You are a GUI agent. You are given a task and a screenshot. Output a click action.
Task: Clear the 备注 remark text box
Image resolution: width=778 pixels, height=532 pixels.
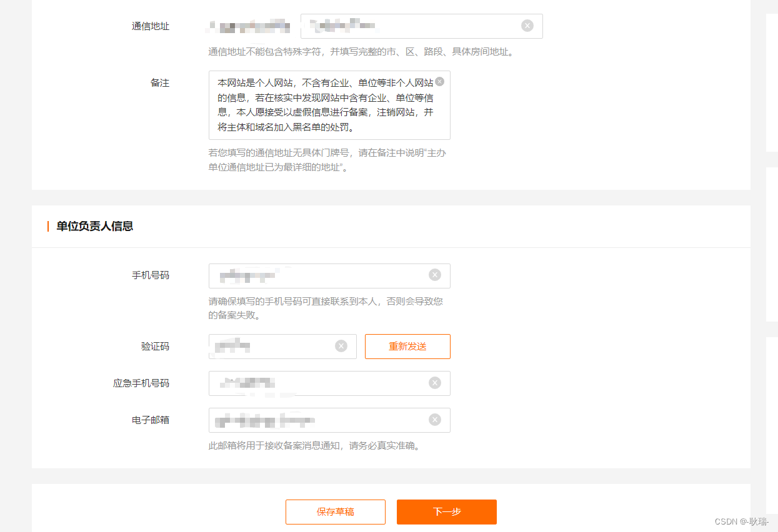(440, 81)
